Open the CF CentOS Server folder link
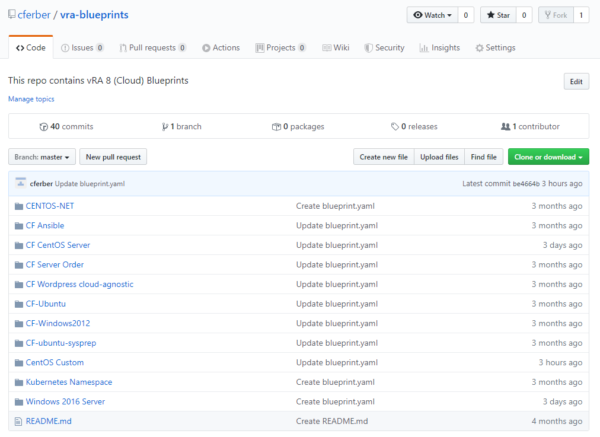 (58, 245)
